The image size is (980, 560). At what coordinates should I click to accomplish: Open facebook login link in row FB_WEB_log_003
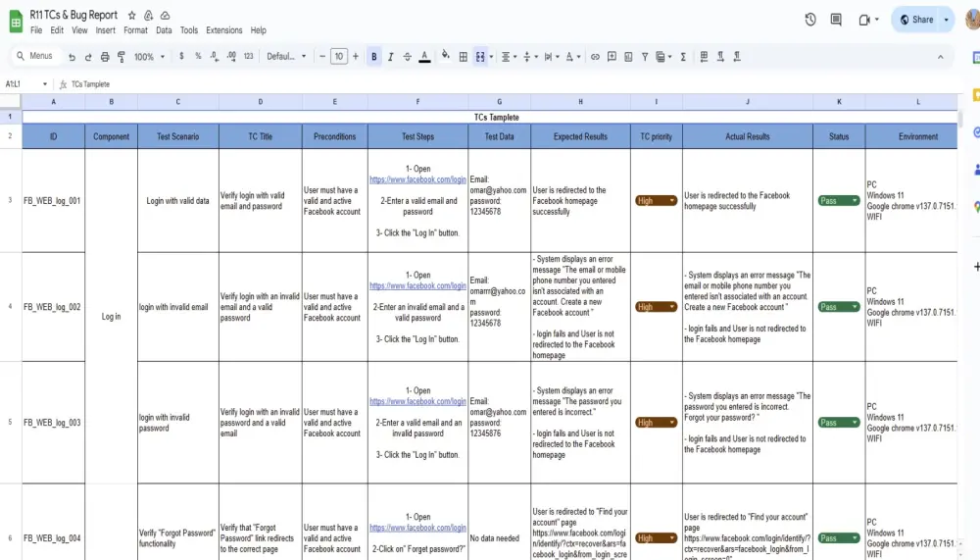pyautogui.click(x=417, y=401)
